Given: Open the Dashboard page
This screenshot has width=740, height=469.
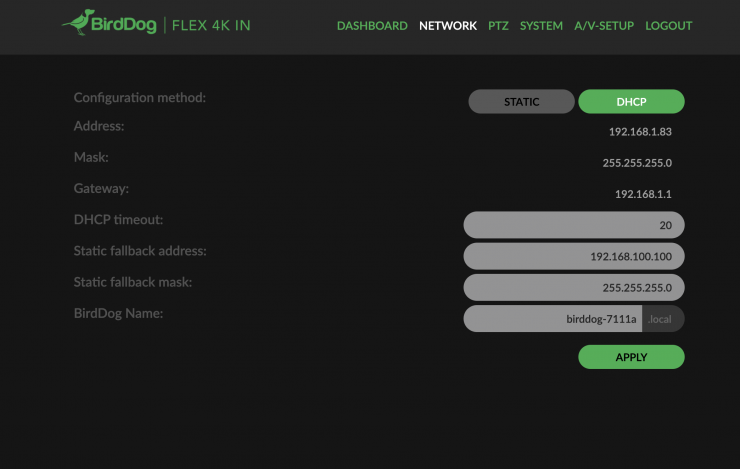Looking at the screenshot, I should point(372,26).
